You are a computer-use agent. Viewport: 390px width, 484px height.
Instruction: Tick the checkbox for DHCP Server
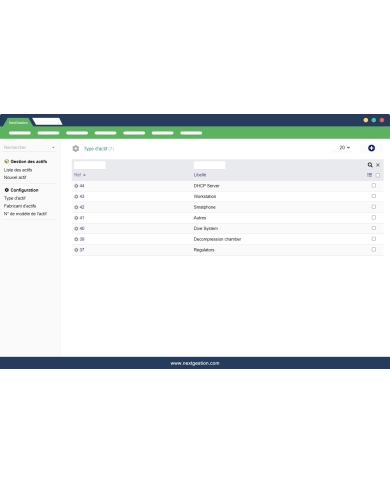[374, 185]
